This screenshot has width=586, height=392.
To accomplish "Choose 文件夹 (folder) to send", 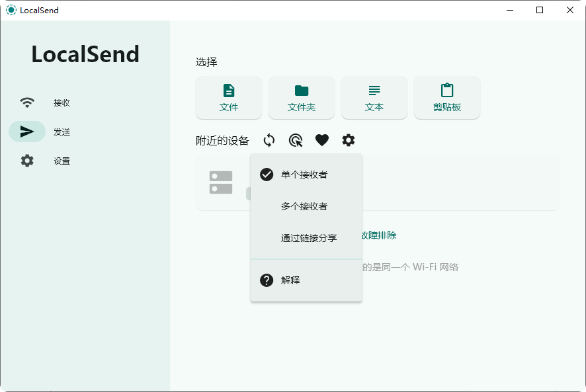I will tap(302, 98).
